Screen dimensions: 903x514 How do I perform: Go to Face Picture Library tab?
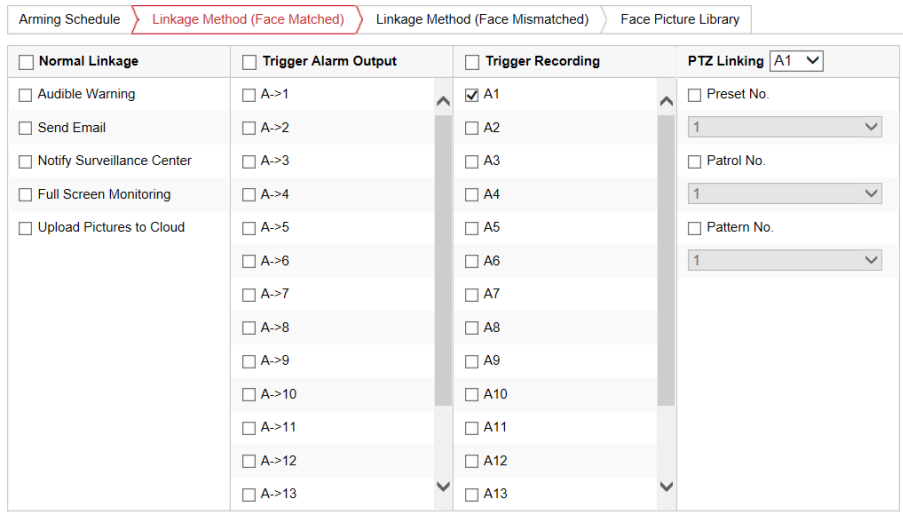click(679, 19)
